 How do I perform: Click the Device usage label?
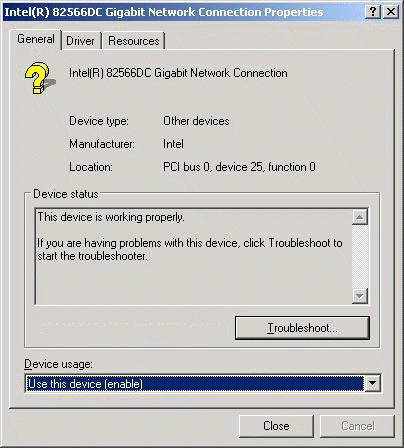point(59,364)
